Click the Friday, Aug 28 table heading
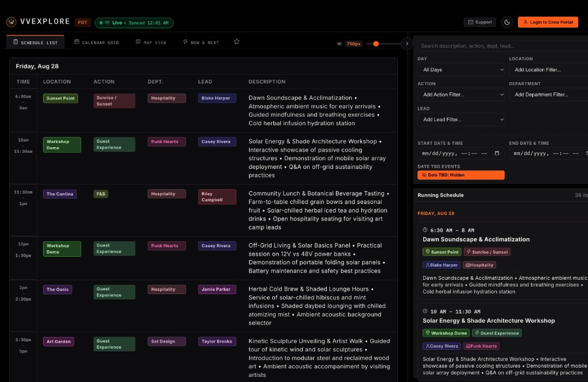The height and width of the screenshot is (382, 588). (x=37, y=67)
